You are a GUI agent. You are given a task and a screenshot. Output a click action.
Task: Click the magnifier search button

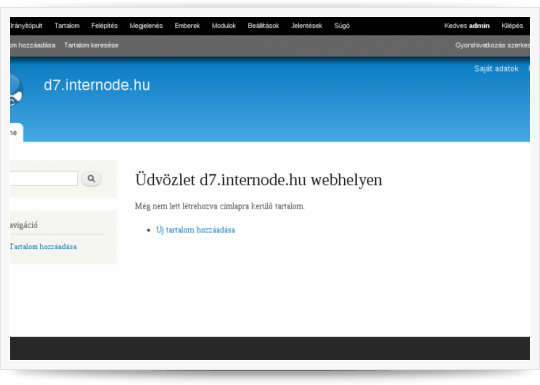[91, 178]
